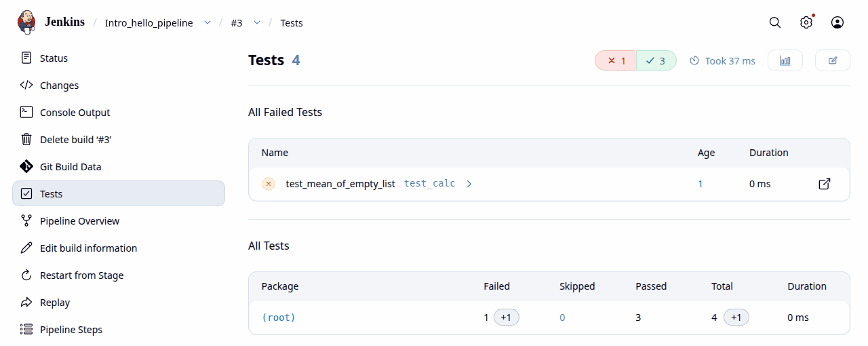
Task: Open Pipeline Overview in the sidebar
Action: click(x=119, y=221)
